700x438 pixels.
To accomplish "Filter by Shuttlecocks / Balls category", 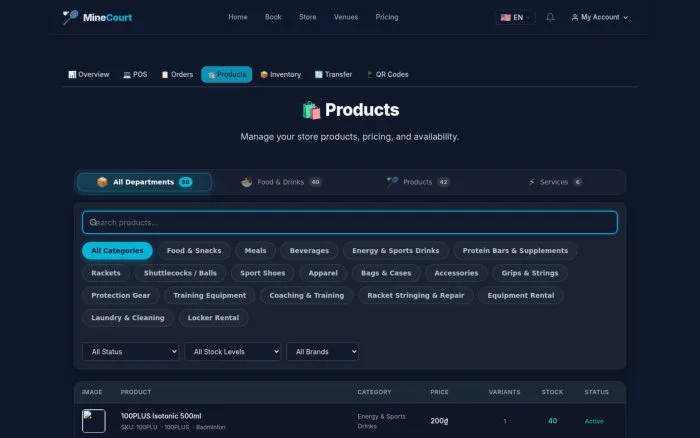I will (x=180, y=273).
